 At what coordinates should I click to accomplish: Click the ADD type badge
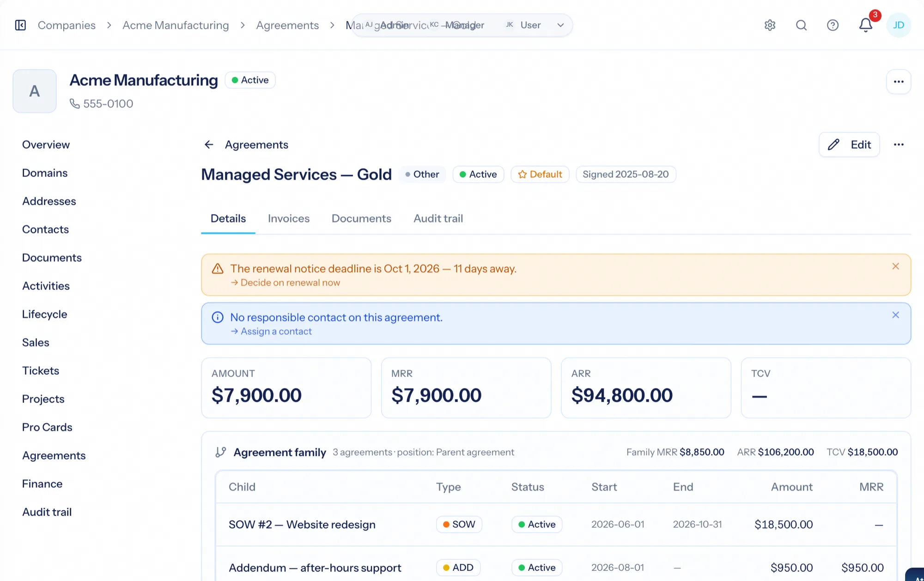point(458,568)
